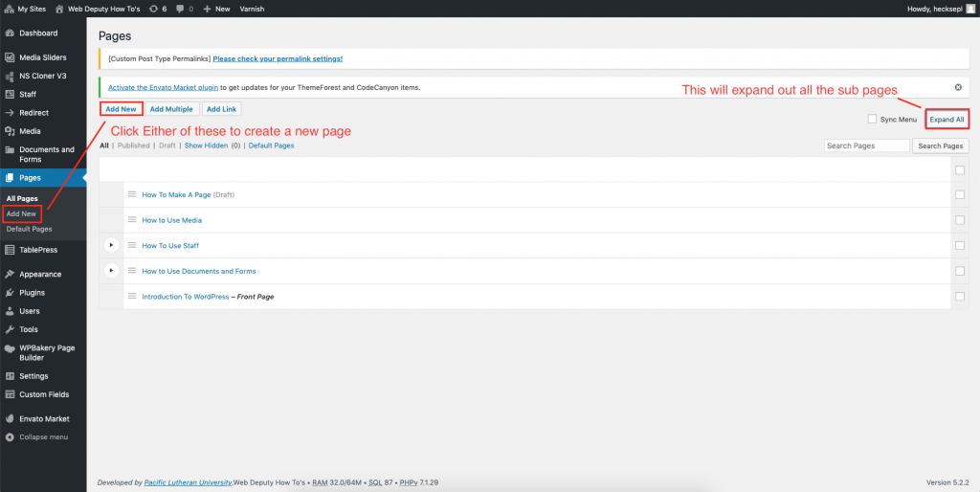Check the How To Make A Page row checkbox

959,194
